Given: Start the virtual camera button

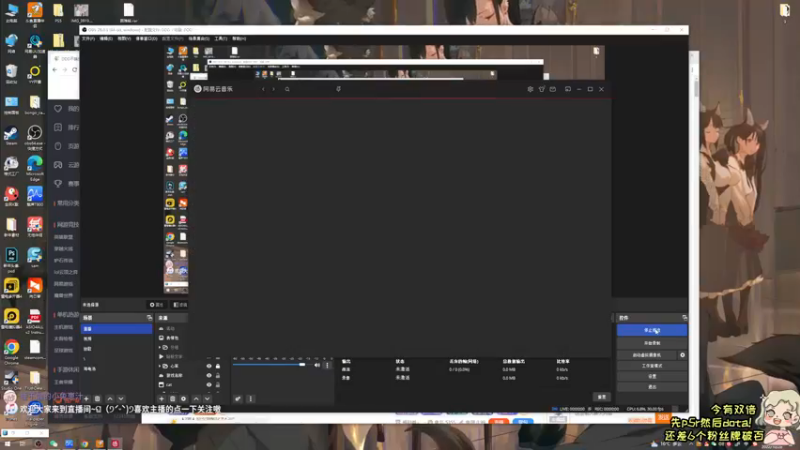Looking at the screenshot, I should tap(647, 355).
